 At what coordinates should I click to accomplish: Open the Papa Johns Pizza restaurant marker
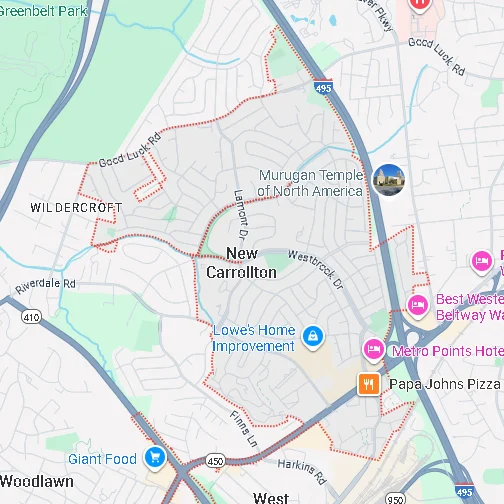pos(368,384)
